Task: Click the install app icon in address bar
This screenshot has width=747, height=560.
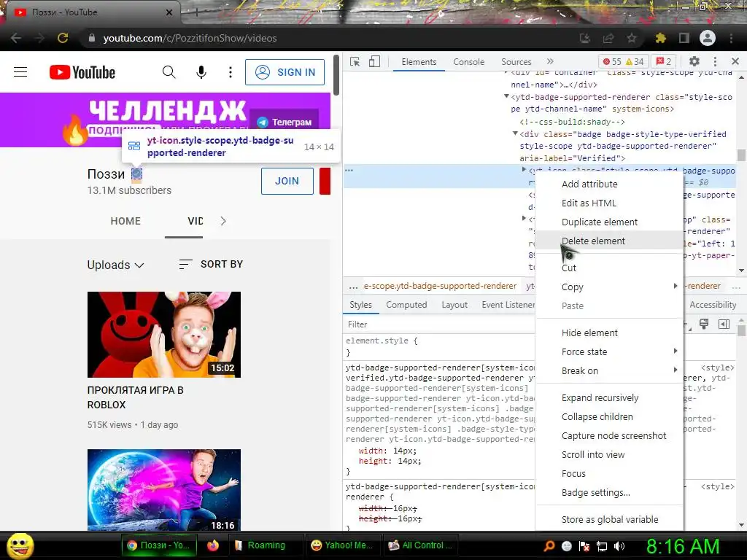Action: [585, 38]
